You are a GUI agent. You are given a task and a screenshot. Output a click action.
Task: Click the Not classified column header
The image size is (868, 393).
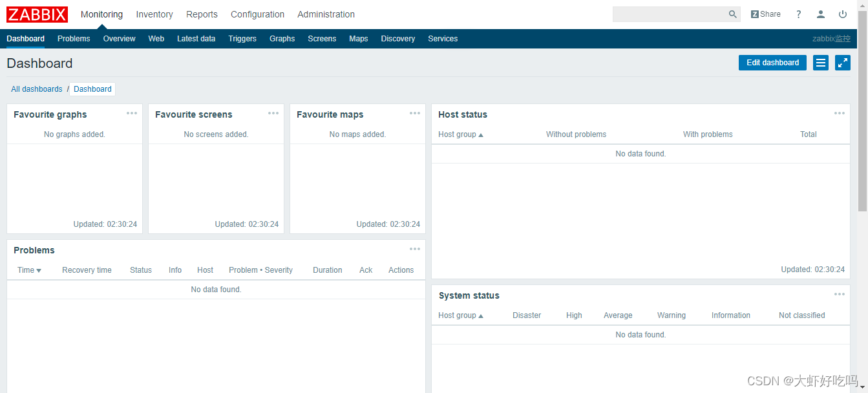(801, 315)
